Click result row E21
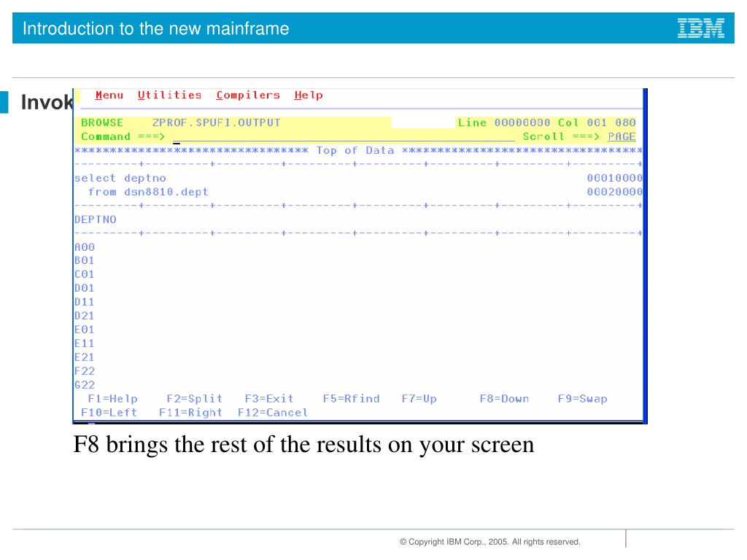The image size is (747, 560). click(85, 357)
